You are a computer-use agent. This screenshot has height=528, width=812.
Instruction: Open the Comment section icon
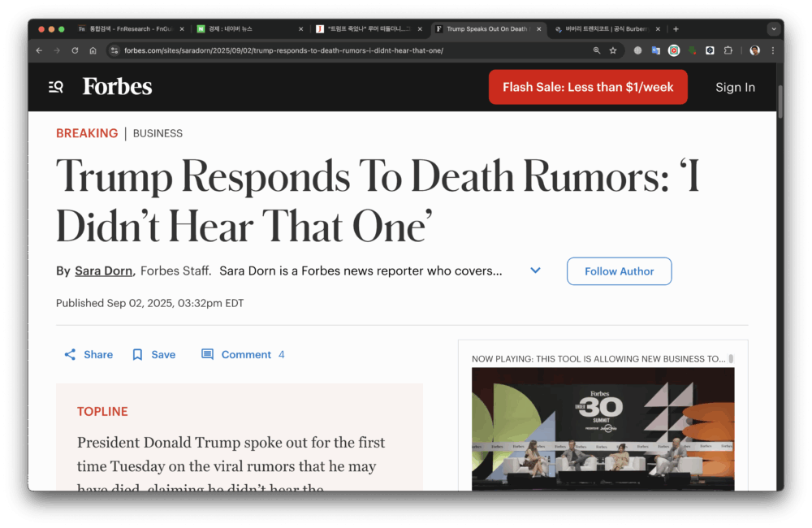(207, 354)
